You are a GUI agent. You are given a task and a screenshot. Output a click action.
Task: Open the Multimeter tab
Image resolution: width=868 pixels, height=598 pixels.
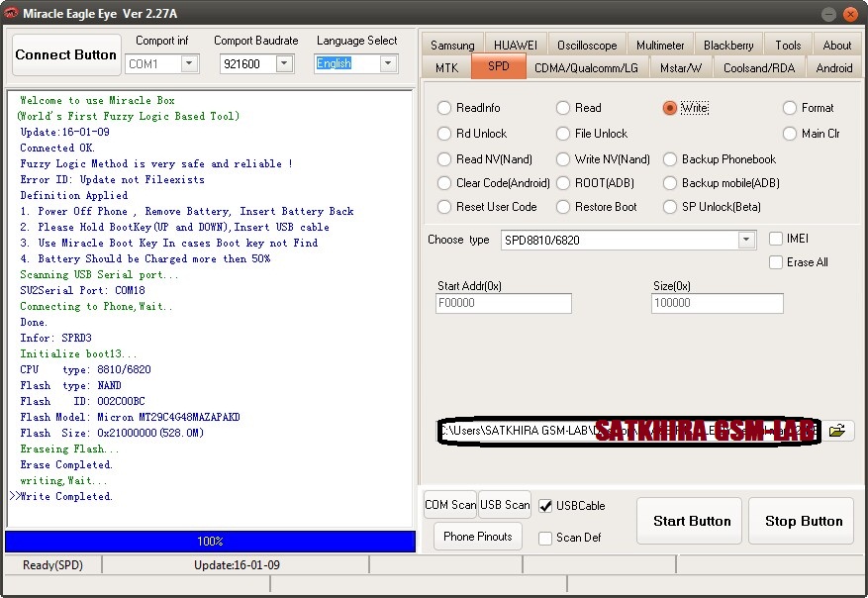(660, 45)
